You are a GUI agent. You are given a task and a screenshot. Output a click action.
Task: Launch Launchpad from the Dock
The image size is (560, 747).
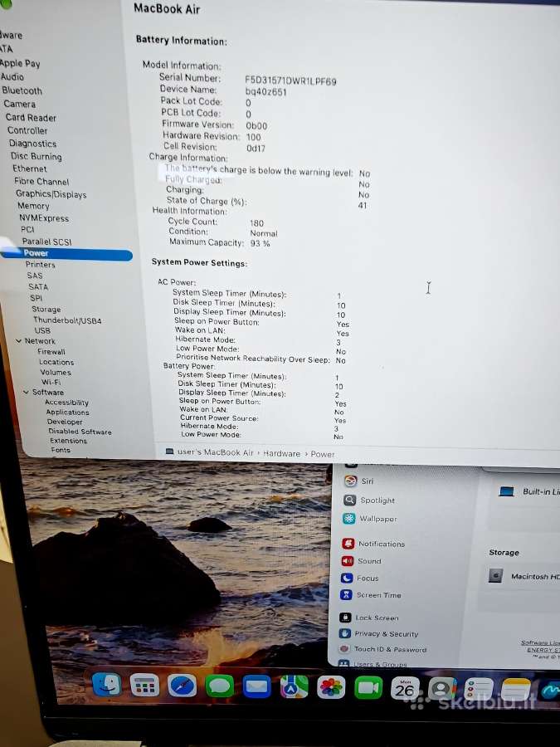(144, 686)
